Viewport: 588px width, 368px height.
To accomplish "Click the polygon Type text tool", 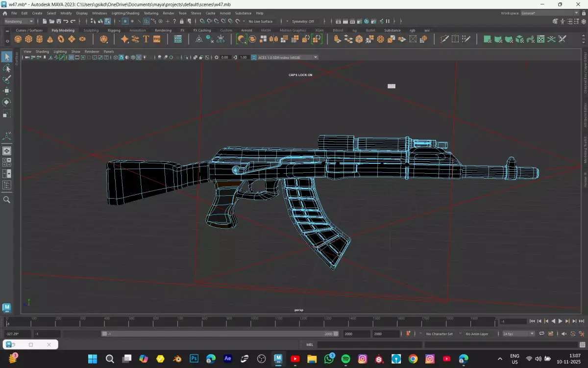I will 146,39.
